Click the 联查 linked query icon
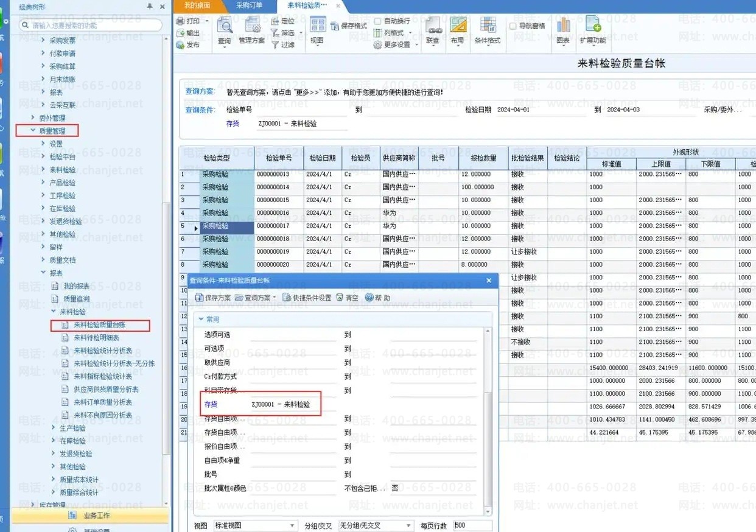Screen dimensions: 756x532 coord(433,27)
